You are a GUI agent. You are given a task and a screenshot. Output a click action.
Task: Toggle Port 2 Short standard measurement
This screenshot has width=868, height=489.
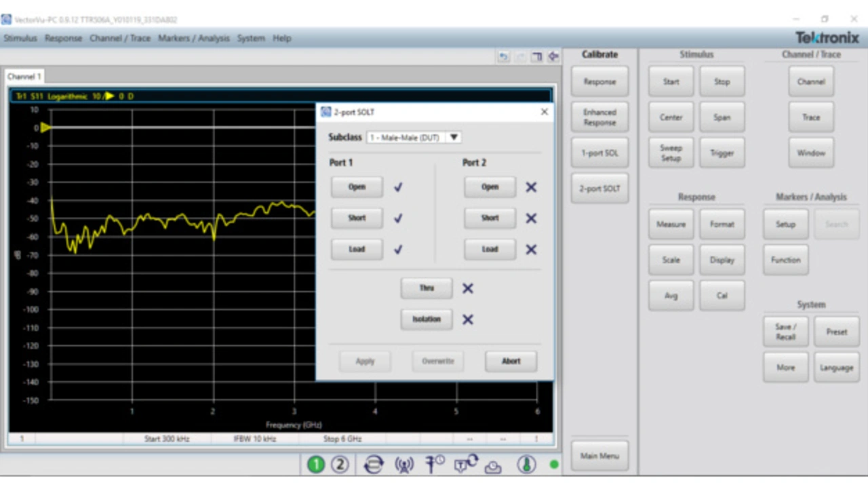pos(490,218)
